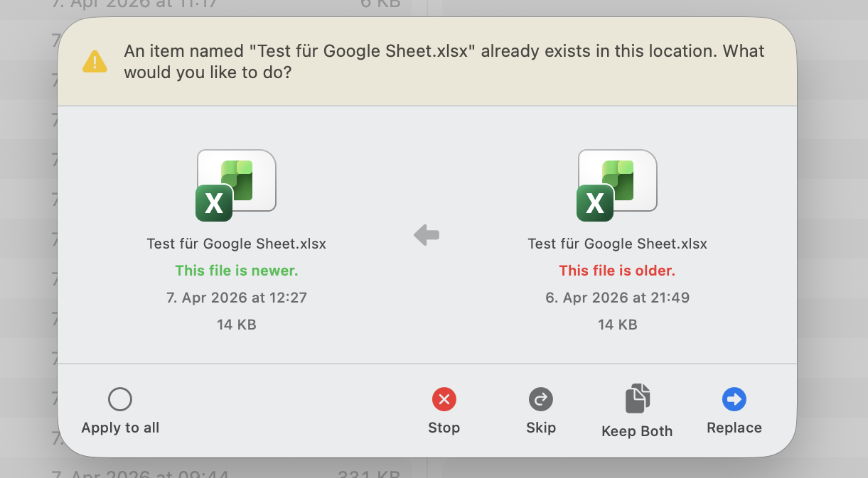Viewport: 868px width, 478px height.
Task: Click the 6. Apr 2026 at 21:49 date
Action: point(617,298)
